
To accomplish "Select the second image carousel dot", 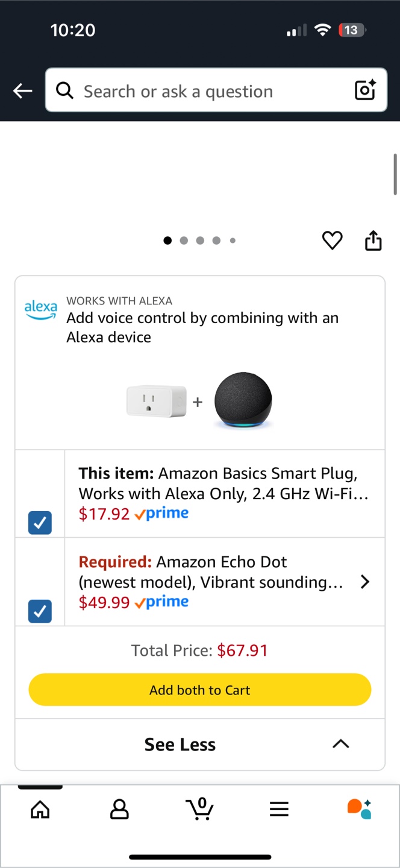I will [x=184, y=241].
